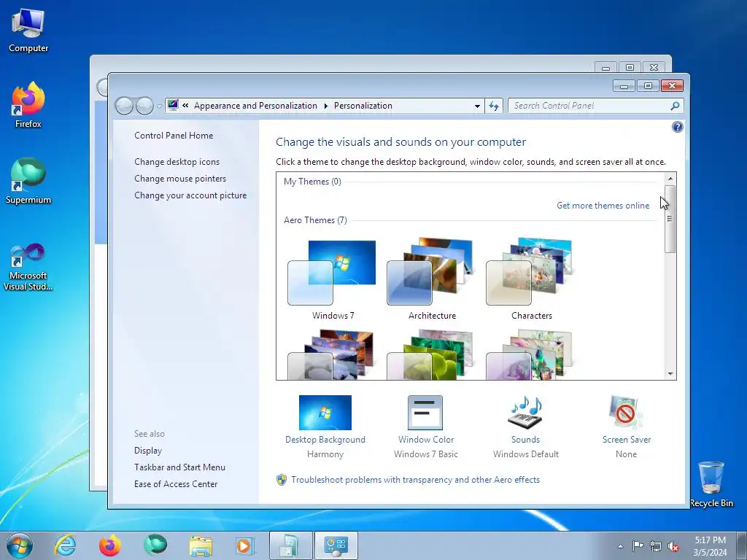Go forward with the navigation arrow

144,106
